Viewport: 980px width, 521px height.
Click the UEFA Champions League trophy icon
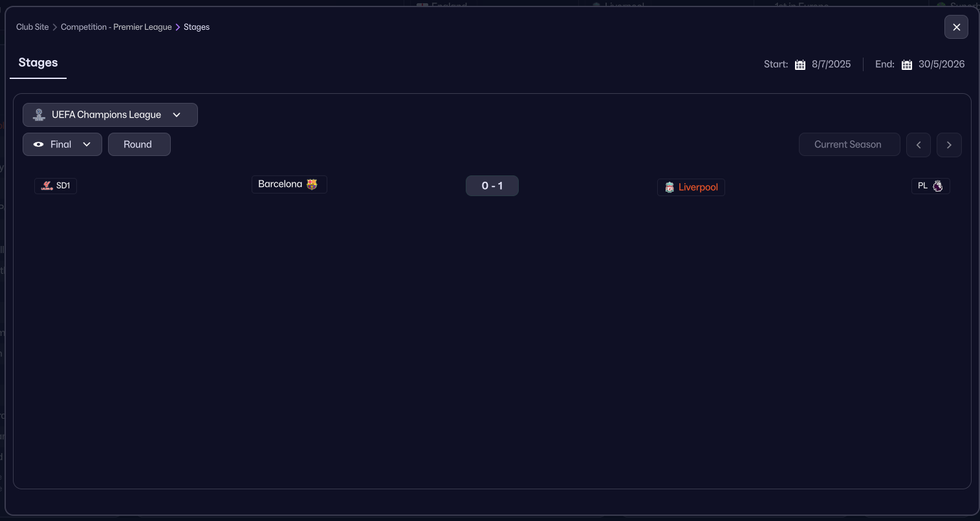(39, 115)
